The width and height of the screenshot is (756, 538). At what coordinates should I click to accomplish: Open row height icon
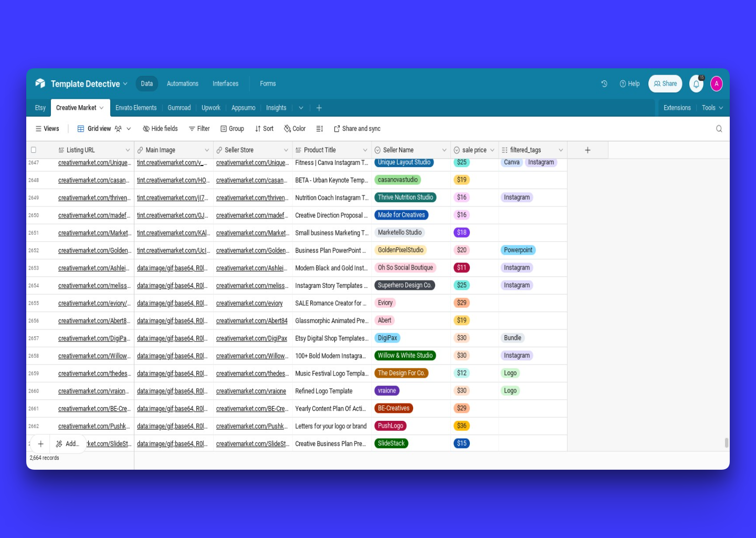(319, 129)
